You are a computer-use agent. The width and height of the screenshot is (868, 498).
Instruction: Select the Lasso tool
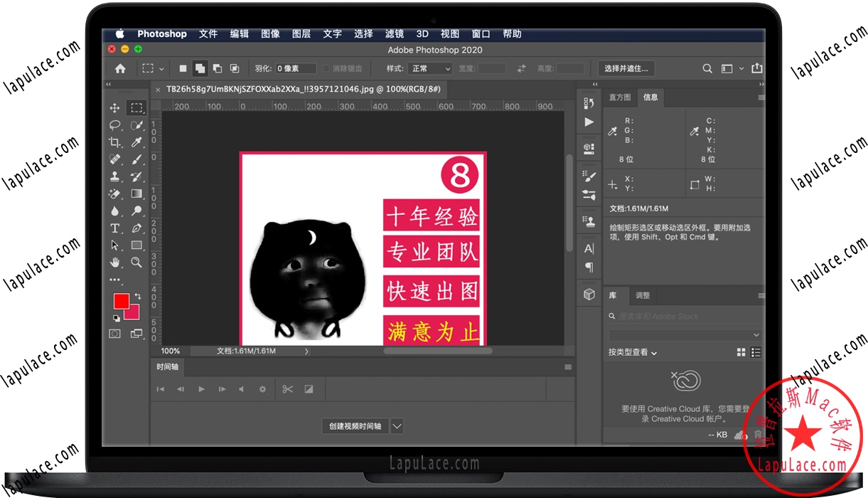114,125
